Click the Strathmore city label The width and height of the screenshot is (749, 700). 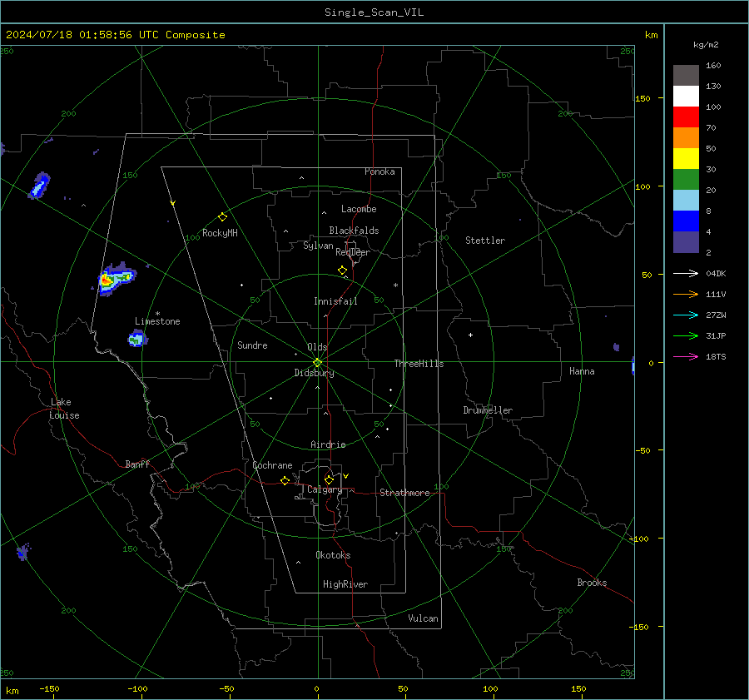(x=404, y=493)
